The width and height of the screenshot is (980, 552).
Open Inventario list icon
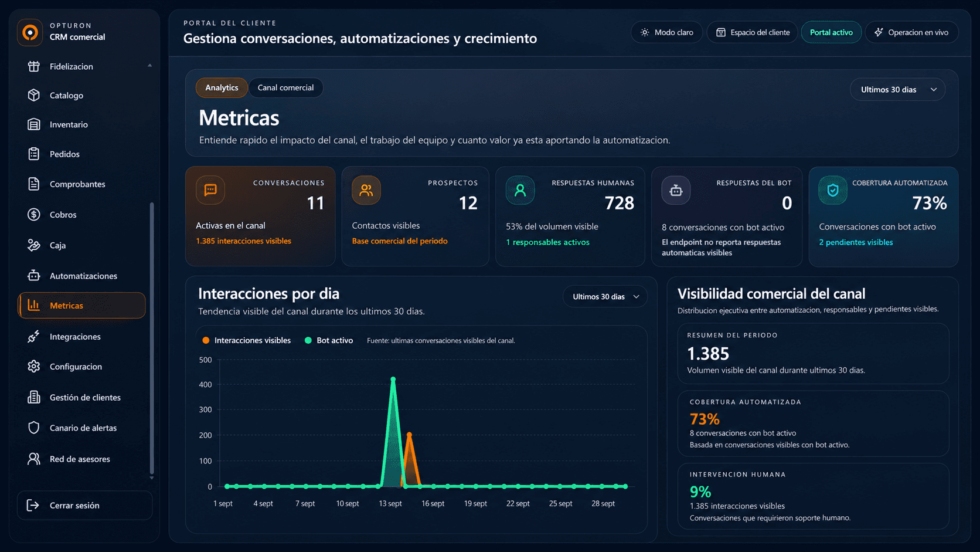(x=34, y=124)
